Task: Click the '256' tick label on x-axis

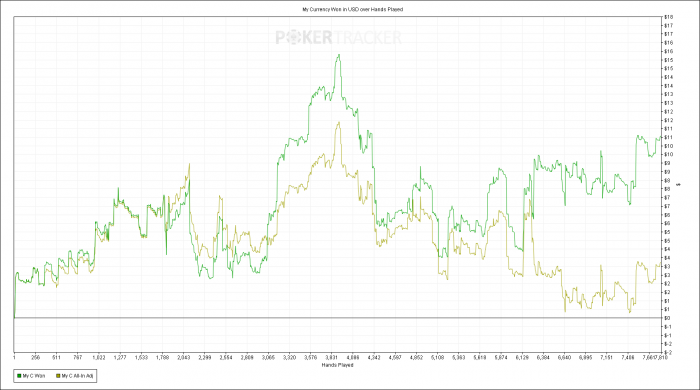Action: click(x=35, y=357)
